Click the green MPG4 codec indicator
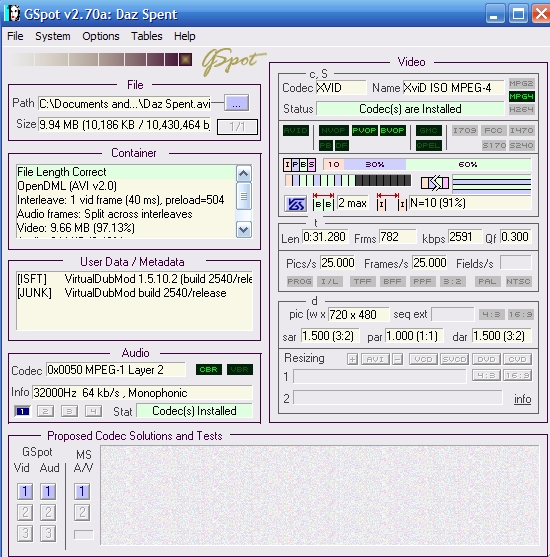Screen dimensions: 550x557 tap(521, 96)
